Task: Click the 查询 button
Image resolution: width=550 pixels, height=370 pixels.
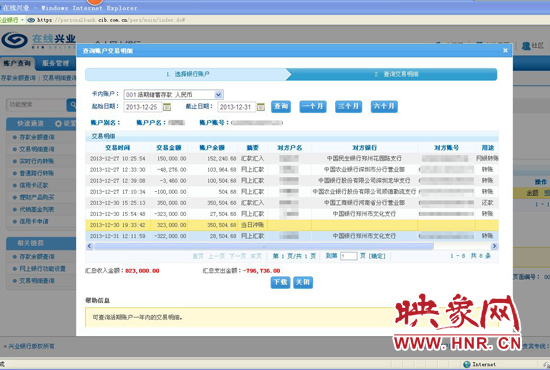Action: [281, 106]
